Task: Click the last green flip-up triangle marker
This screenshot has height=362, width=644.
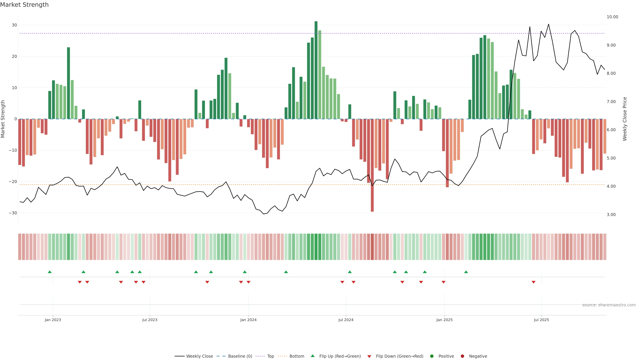Action: (466, 272)
